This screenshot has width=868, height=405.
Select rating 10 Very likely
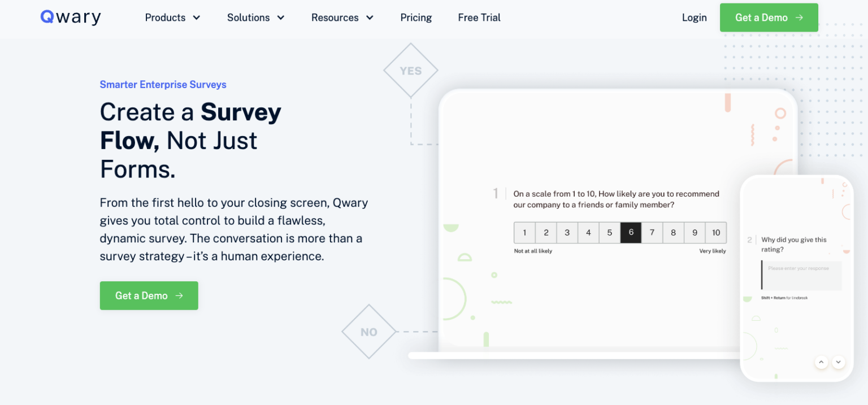tap(715, 232)
